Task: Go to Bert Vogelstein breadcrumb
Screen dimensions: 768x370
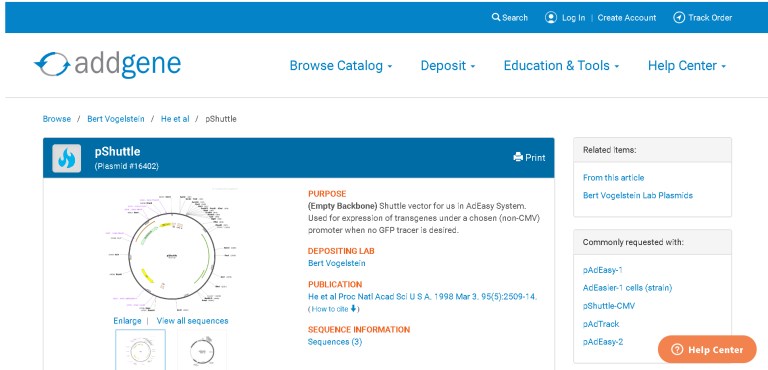Action: (116, 119)
